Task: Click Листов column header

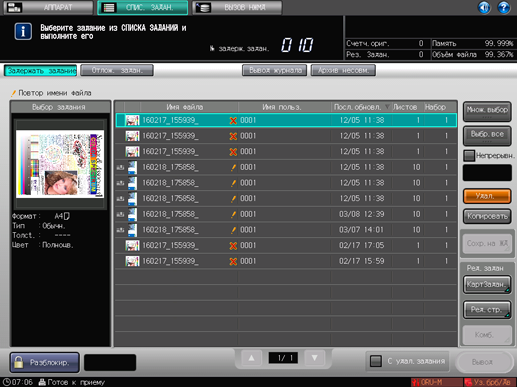Action: 405,107
